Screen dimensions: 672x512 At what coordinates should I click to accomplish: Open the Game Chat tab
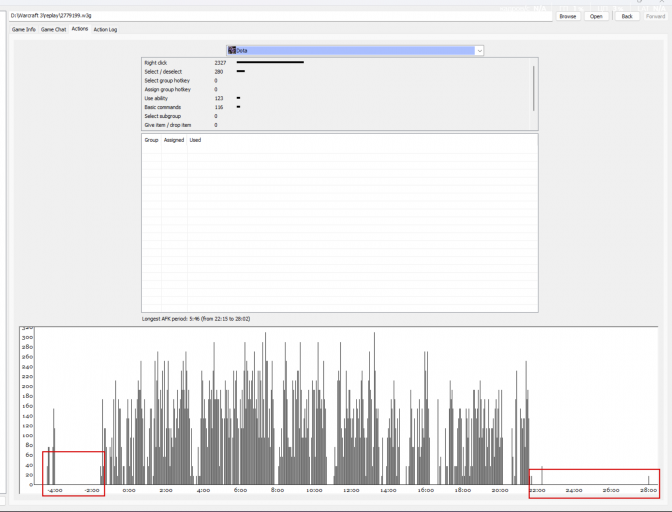(54, 30)
